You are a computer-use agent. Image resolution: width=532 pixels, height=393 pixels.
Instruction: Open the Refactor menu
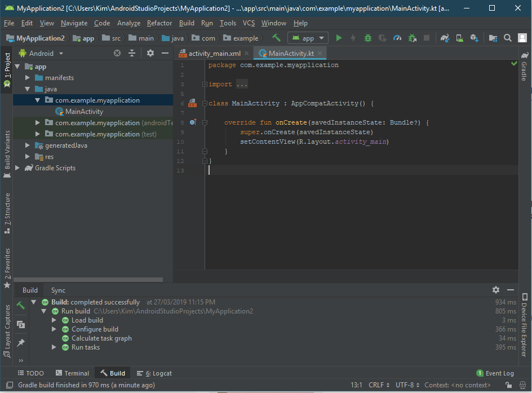159,23
